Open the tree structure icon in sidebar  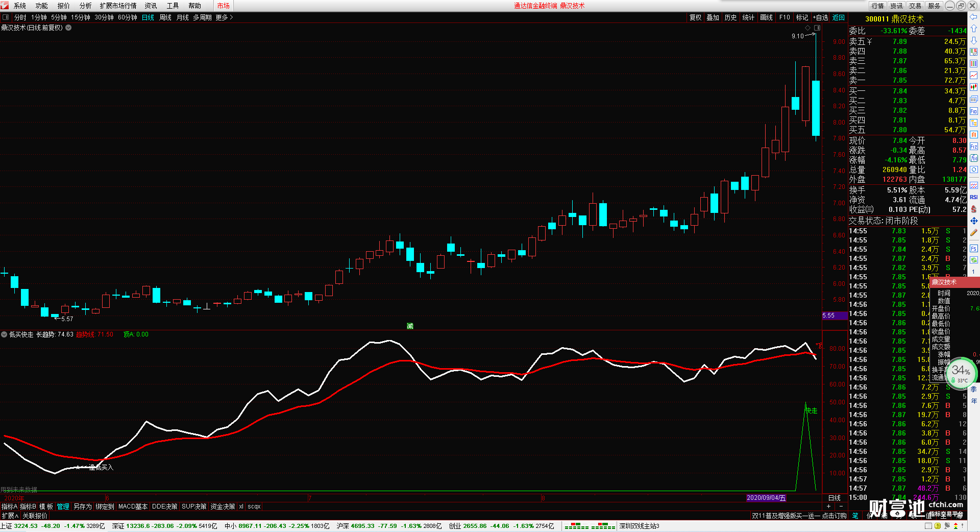coord(974,123)
